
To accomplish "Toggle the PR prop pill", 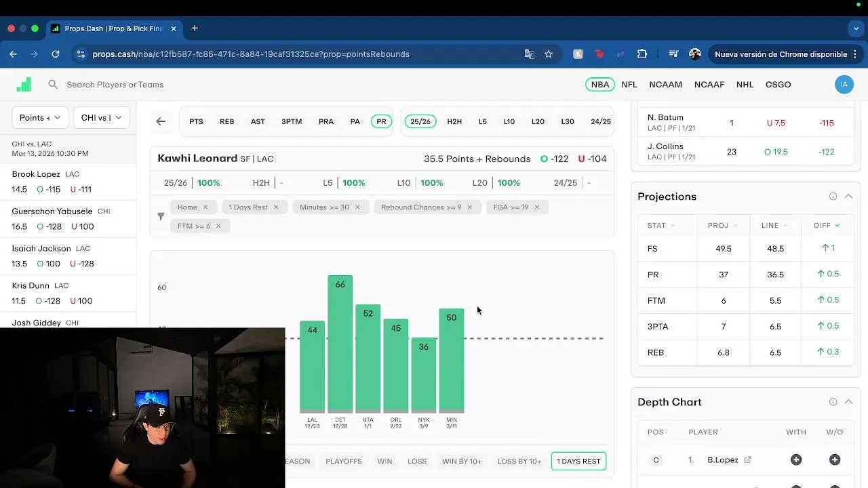I will [381, 122].
